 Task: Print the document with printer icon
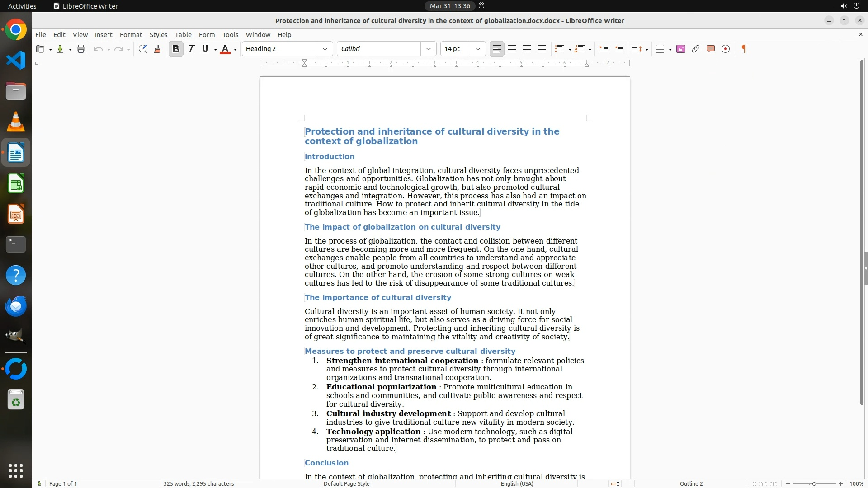pos(81,49)
